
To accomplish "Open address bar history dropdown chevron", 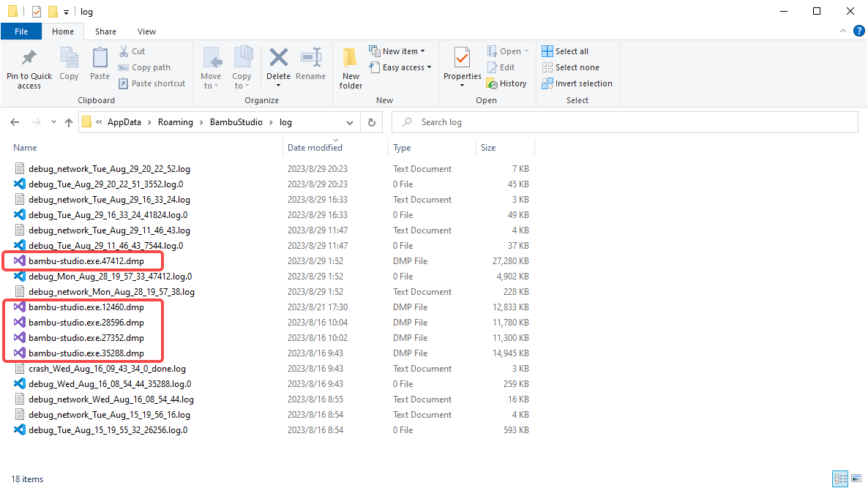I will [350, 122].
